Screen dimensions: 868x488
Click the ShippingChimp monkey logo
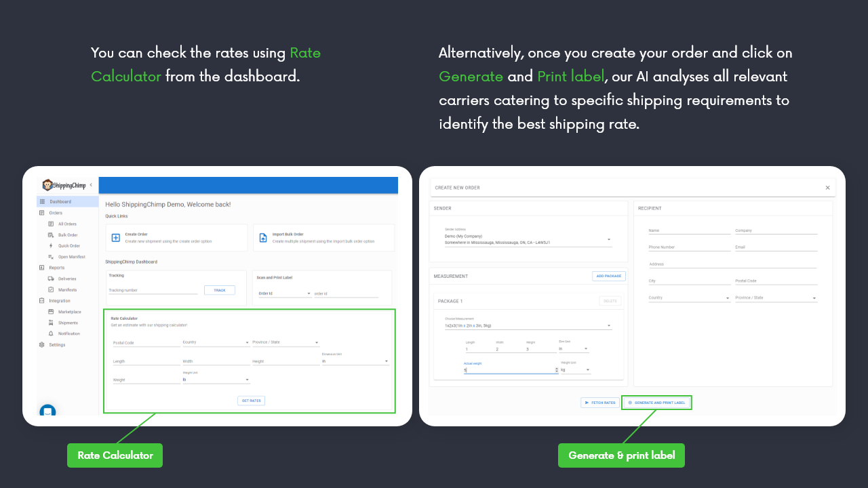point(47,185)
